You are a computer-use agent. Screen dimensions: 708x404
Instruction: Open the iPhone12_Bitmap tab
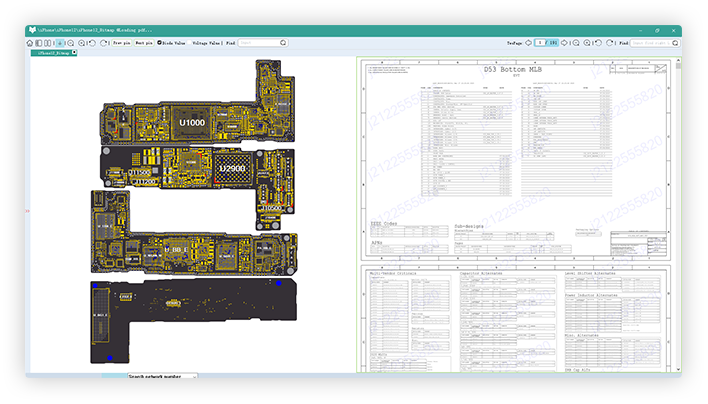(53, 53)
